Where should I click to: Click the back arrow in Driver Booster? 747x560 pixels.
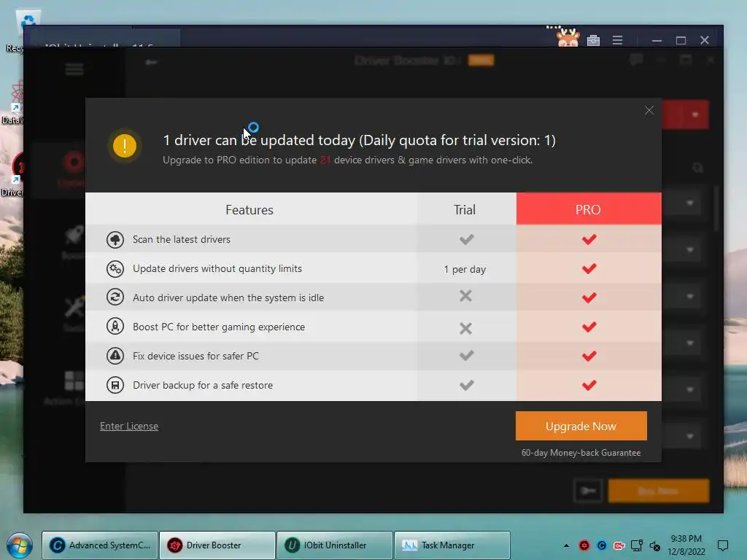151,62
